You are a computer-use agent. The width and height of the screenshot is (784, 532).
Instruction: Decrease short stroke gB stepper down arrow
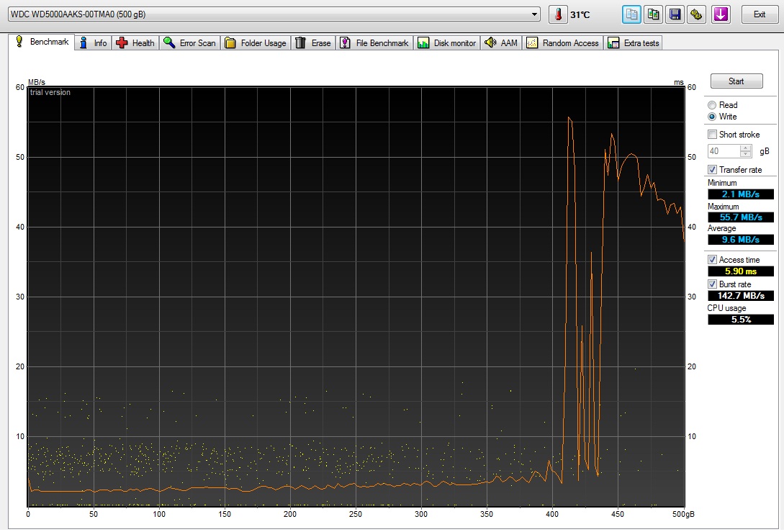pyautogui.click(x=746, y=154)
